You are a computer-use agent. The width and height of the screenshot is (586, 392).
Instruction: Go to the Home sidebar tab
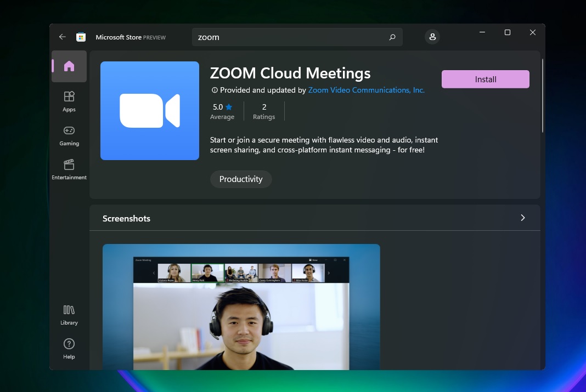point(69,66)
